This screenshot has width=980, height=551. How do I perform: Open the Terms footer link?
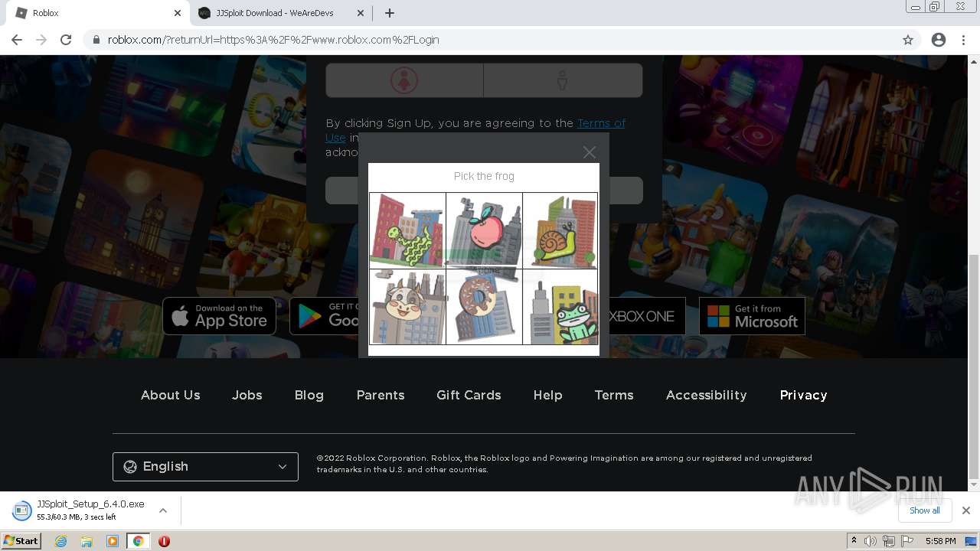614,395
